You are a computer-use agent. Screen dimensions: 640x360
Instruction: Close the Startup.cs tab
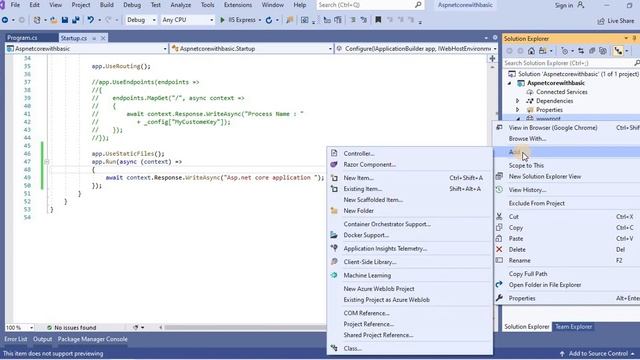(103, 38)
